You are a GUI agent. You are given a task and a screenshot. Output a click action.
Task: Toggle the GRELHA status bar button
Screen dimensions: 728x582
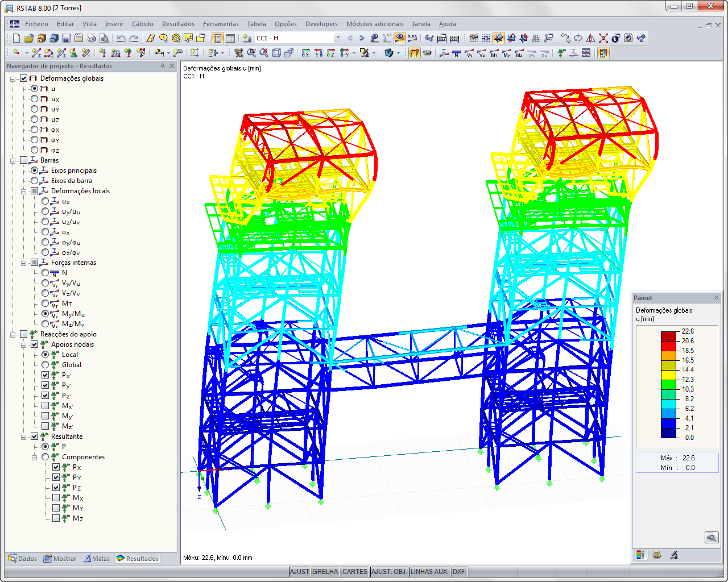point(325,572)
